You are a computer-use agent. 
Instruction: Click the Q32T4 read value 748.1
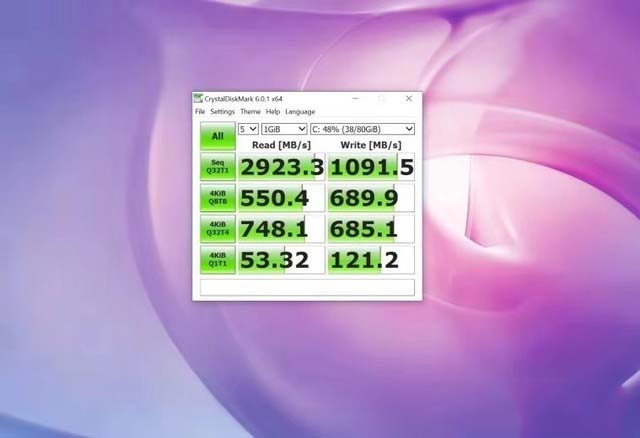click(x=281, y=229)
